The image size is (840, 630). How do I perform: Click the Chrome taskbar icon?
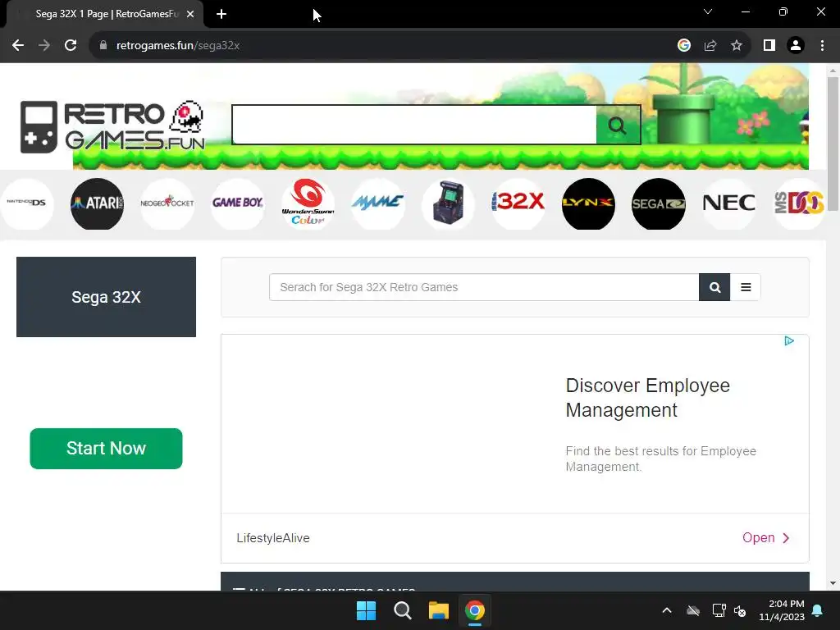[x=475, y=610]
